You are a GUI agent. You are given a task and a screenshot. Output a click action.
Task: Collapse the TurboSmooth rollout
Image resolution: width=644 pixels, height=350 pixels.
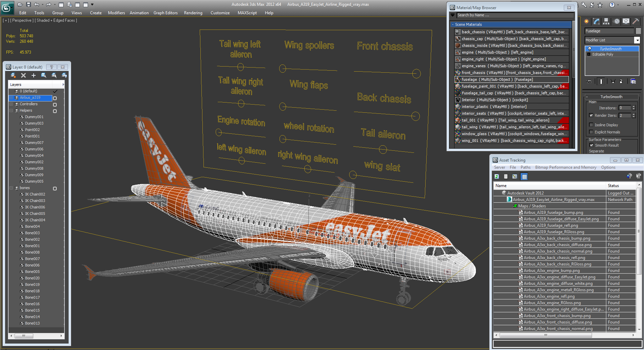(611, 97)
